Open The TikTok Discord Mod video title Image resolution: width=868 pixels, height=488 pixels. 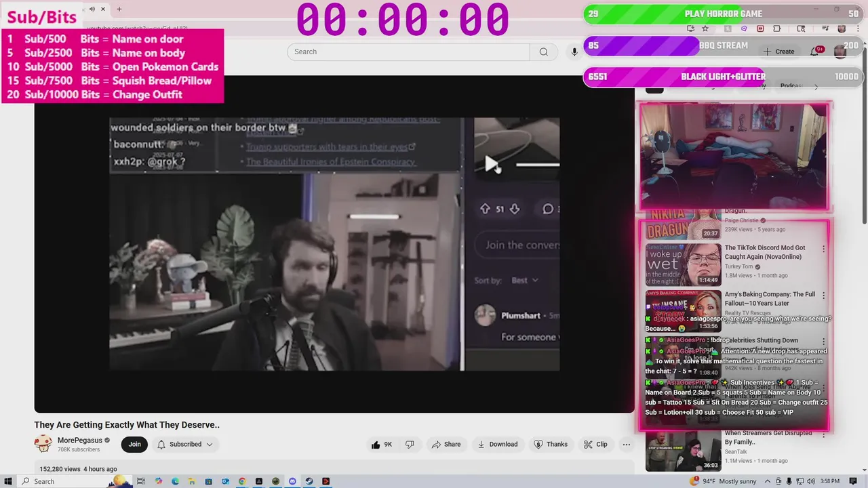[765, 252]
